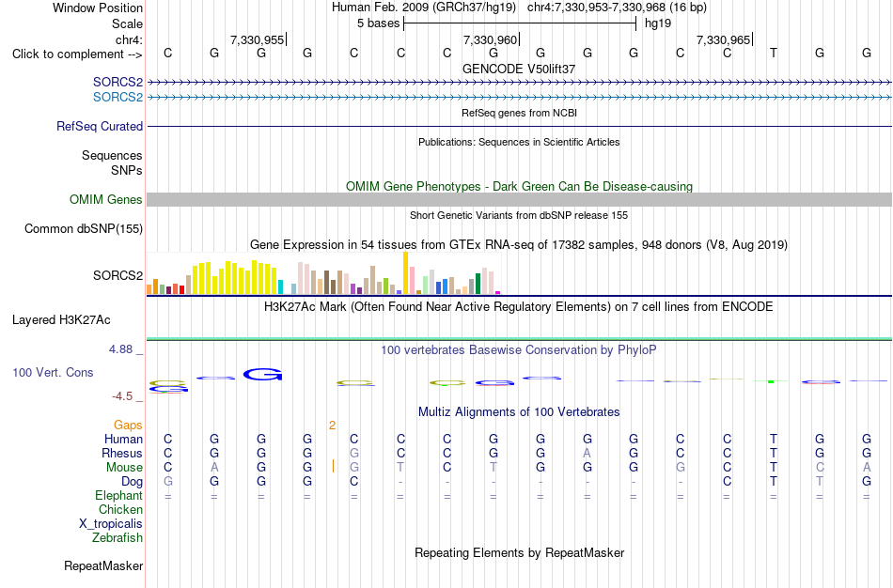Select the Chicken alignment row label
893x588 pixels.
point(120,509)
